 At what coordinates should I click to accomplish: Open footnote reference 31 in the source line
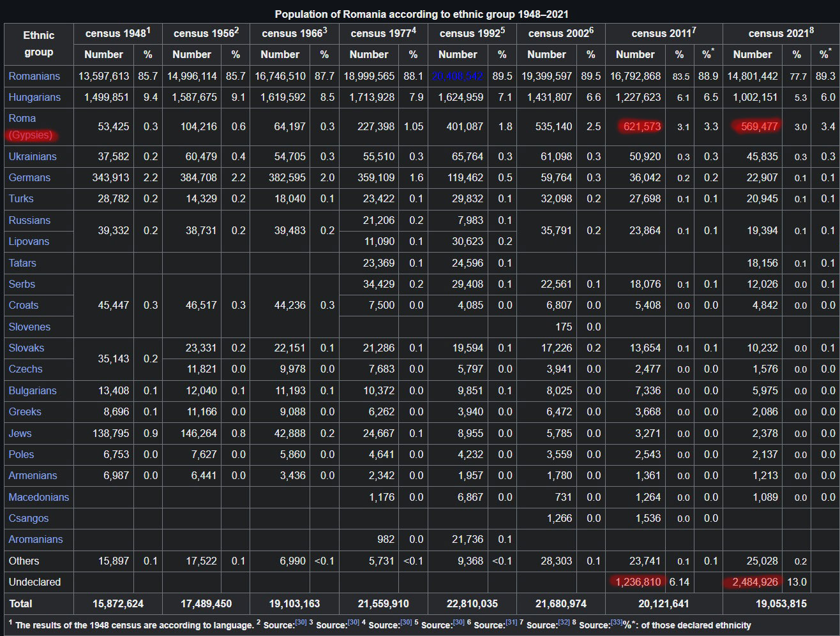coord(511,623)
